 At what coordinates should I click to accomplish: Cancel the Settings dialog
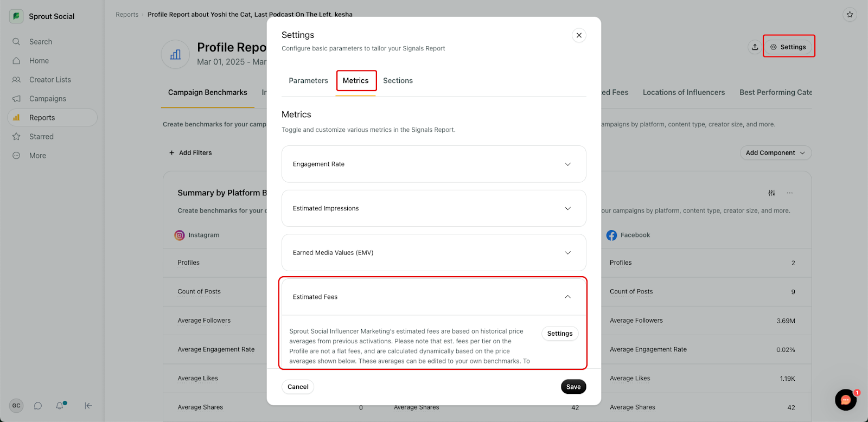tap(298, 387)
